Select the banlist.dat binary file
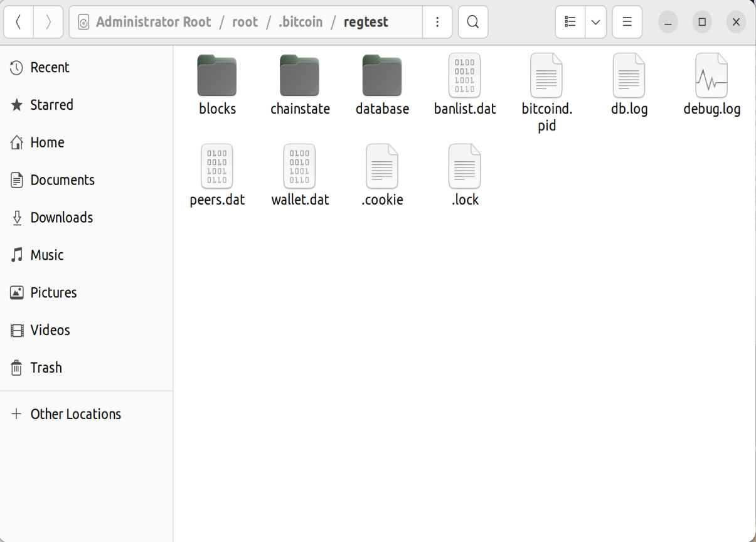This screenshot has height=542, width=756. tap(465, 77)
